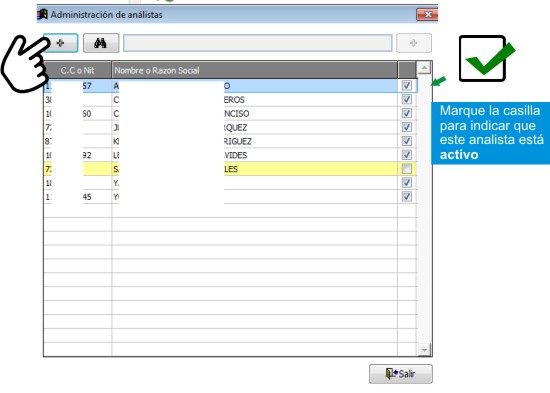Check the unchecked box in yellow LES row
Viewport: 550px width, 393px height.
tap(407, 169)
